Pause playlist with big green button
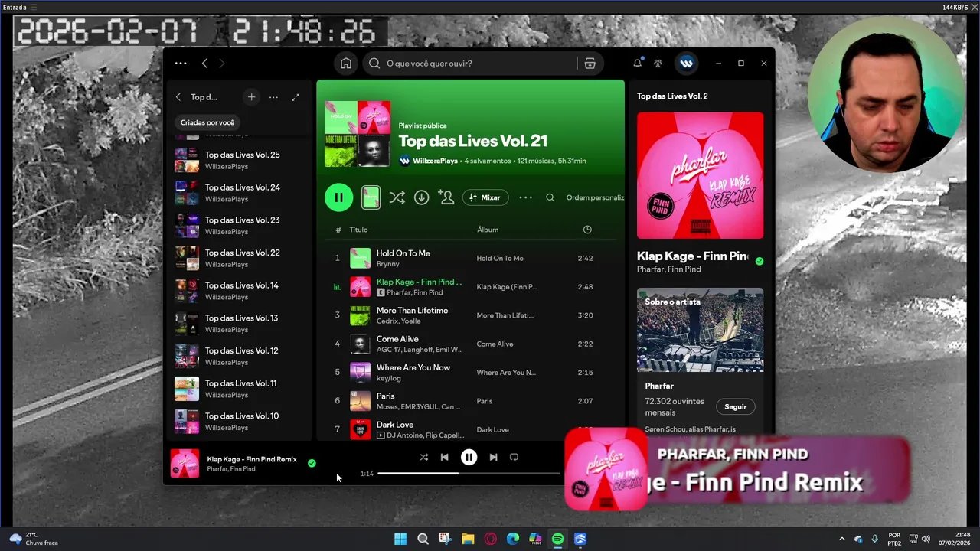The height and width of the screenshot is (551, 980). tap(338, 197)
